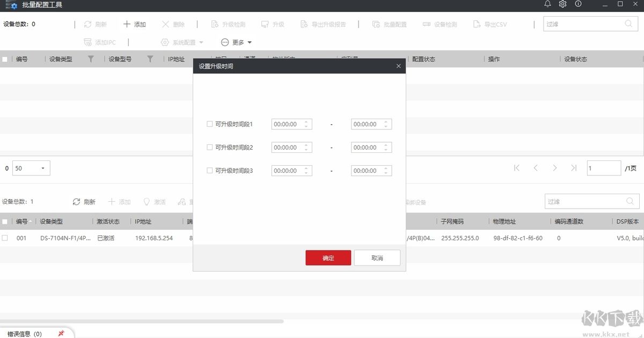Image resolution: width=644 pixels, height=338 pixels.
Task: Check the checkbox for device 001
Action: tap(5, 238)
